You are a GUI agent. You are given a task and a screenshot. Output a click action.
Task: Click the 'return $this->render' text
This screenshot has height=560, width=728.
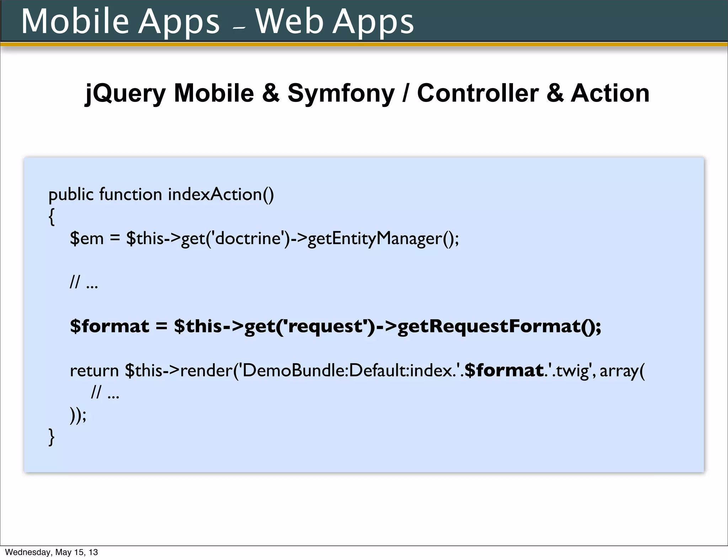pos(151,371)
